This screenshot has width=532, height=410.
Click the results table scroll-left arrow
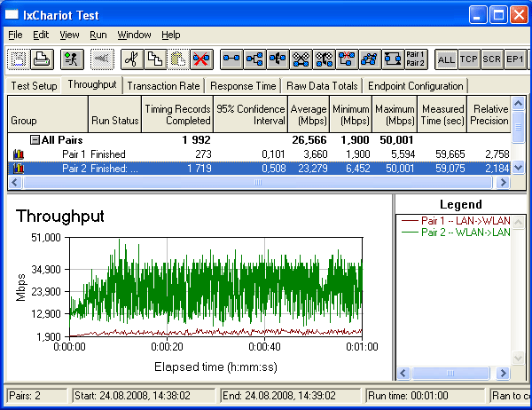pyautogui.click(x=14, y=183)
